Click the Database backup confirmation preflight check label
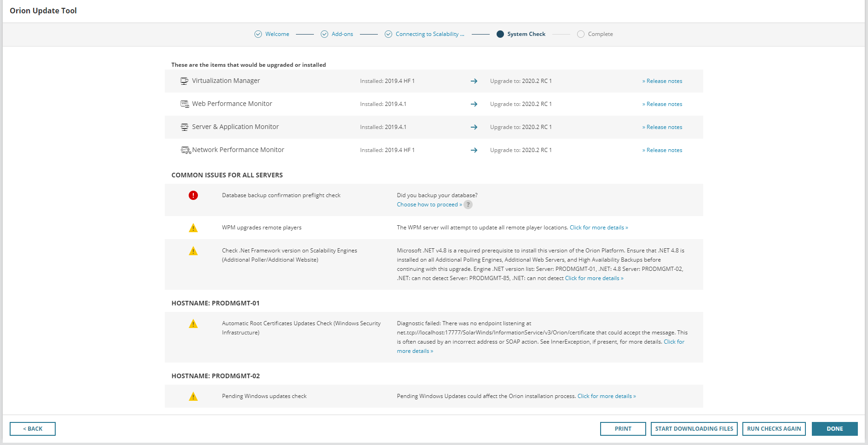This screenshot has height=445, width=868. (281, 195)
